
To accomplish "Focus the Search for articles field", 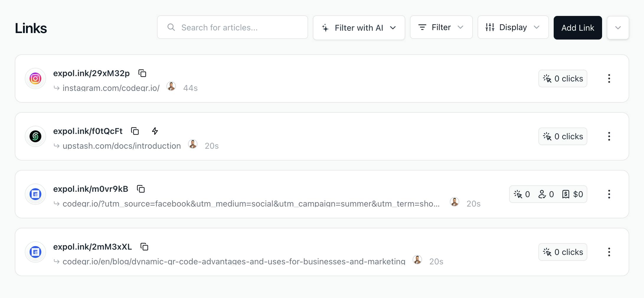I will click(x=232, y=27).
